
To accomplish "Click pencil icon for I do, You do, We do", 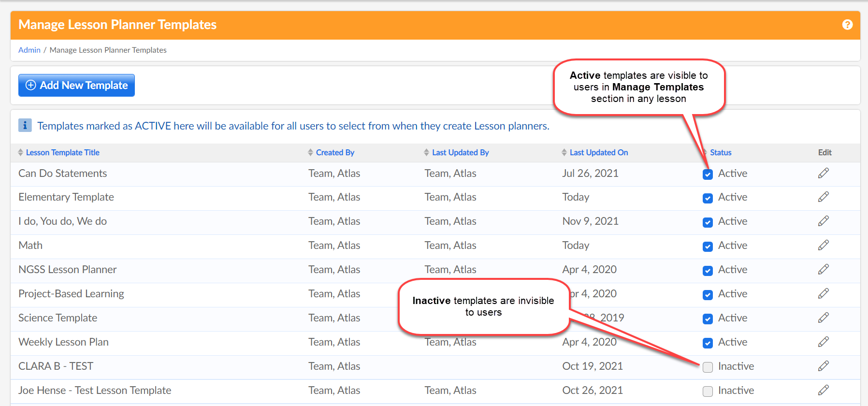I will [824, 221].
